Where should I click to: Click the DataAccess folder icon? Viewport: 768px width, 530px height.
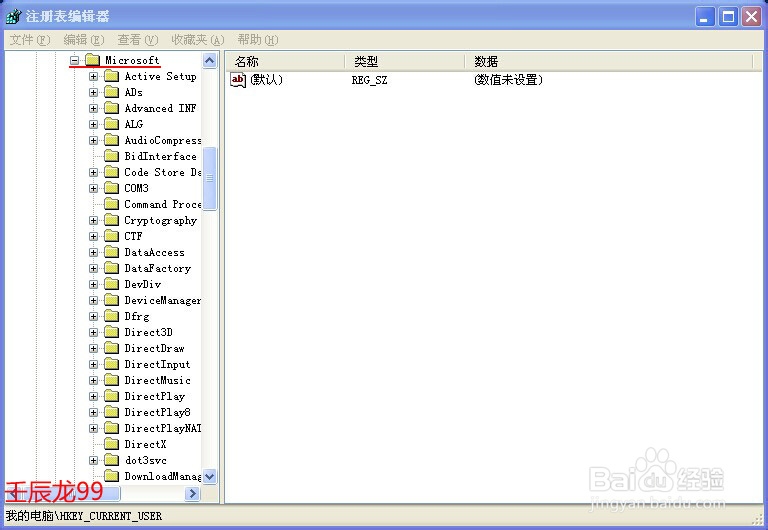112,252
